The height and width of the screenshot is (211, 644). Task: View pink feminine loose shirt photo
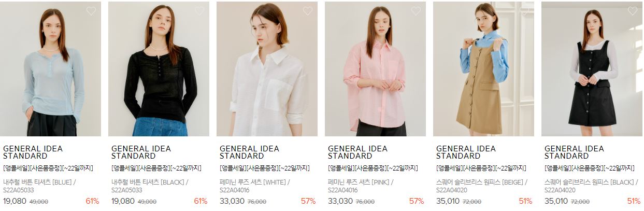pos(375,69)
